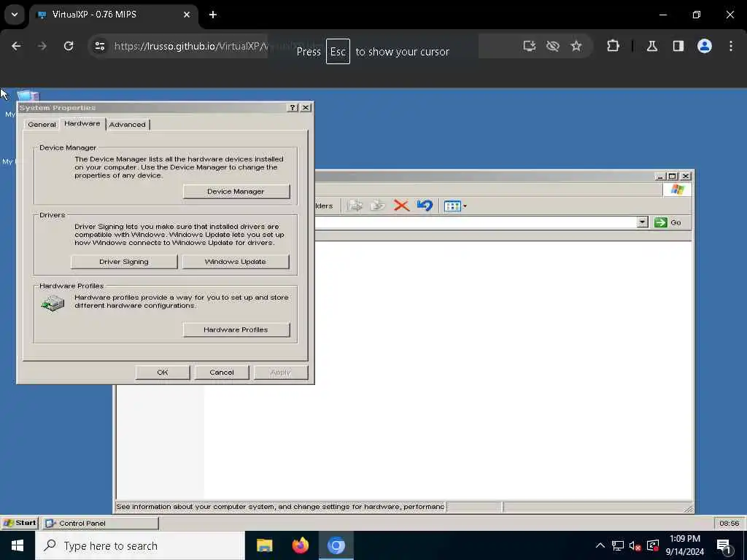This screenshot has height=560, width=747.
Task: Open the Windows Start button
Action: click(18, 545)
